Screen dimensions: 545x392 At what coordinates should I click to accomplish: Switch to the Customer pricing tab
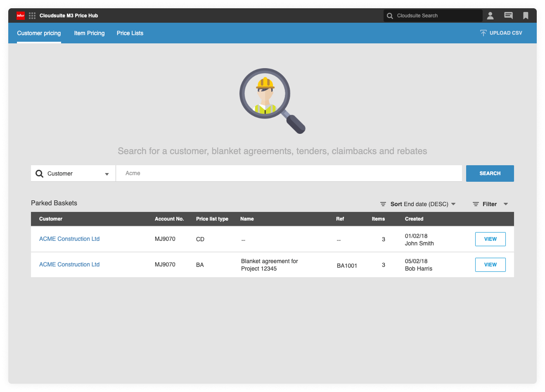coord(39,33)
